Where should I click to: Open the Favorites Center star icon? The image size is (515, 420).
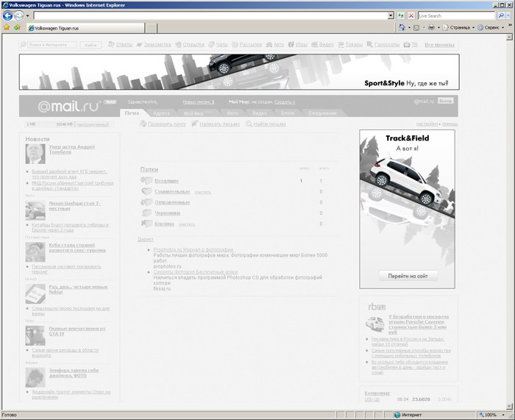click(x=7, y=27)
